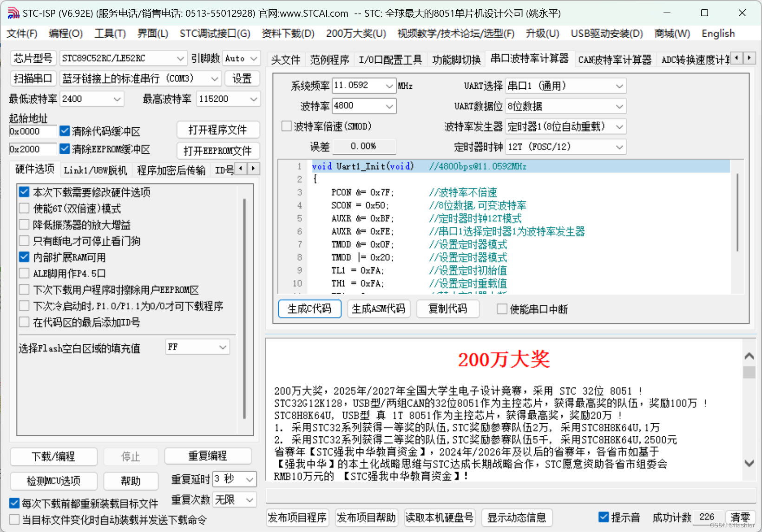Click the STC-ISP app icon in title bar
This screenshot has height=532, width=762.
click(13, 13)
